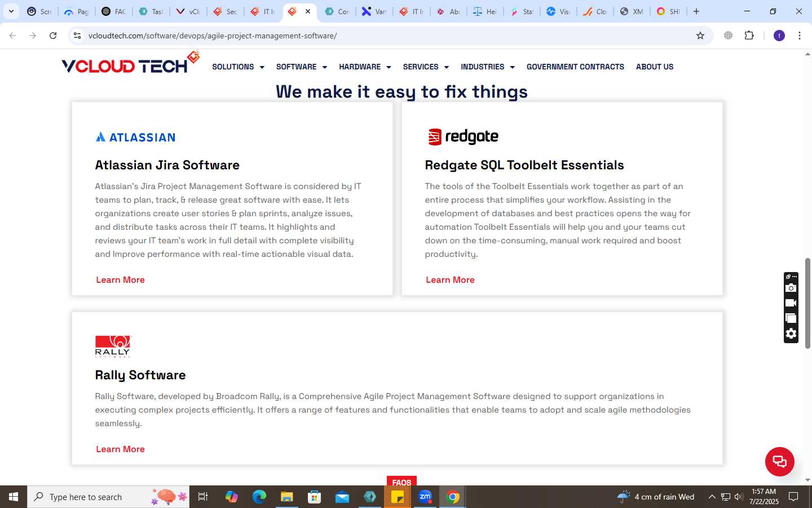
Task: Open Government Contracts page
Action: (x=575, y=67)
